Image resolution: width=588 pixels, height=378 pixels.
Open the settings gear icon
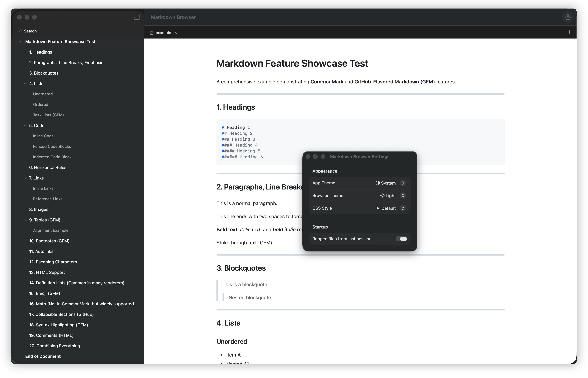568,17
